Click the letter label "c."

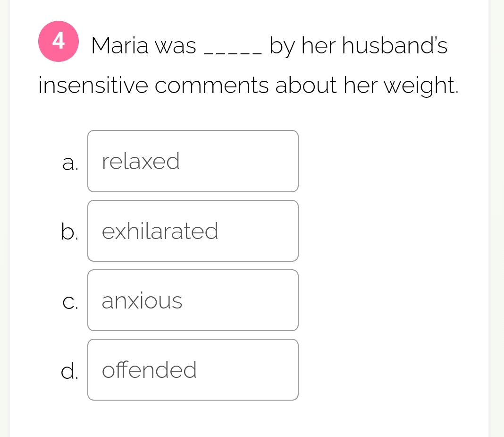pos(70,303)
